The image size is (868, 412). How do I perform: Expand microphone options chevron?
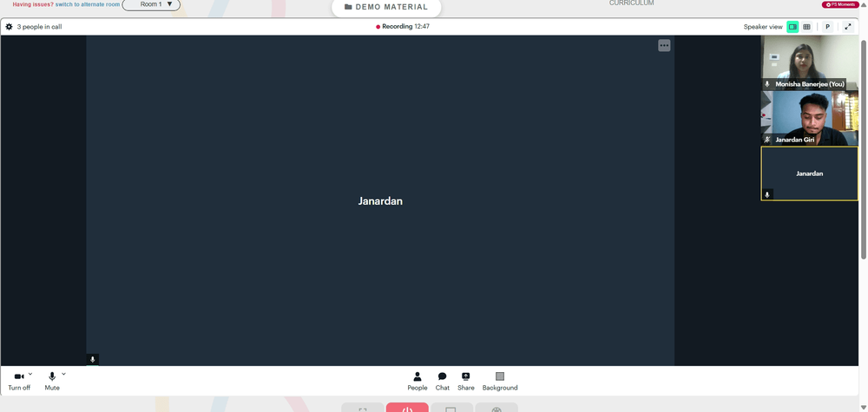click(63, 375)
